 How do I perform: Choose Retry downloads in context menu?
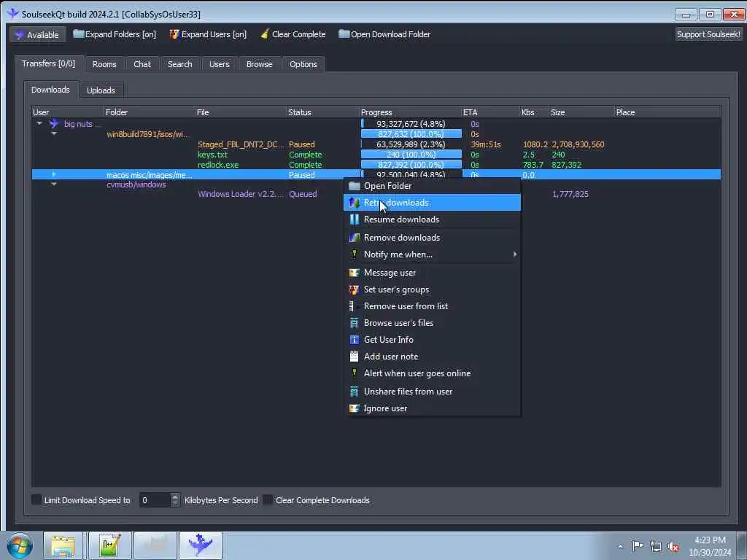[432, 203]
